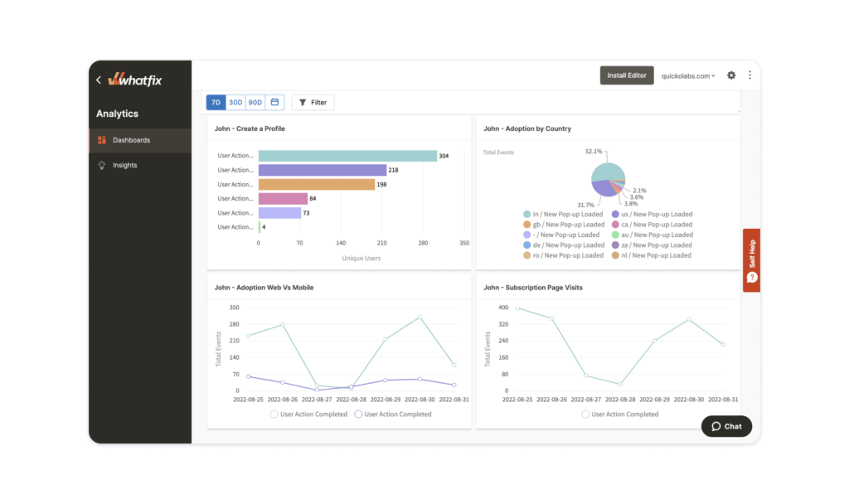Open the three-dot more options menu
This screenshot has height=504, width=849.
coord(750,75)
